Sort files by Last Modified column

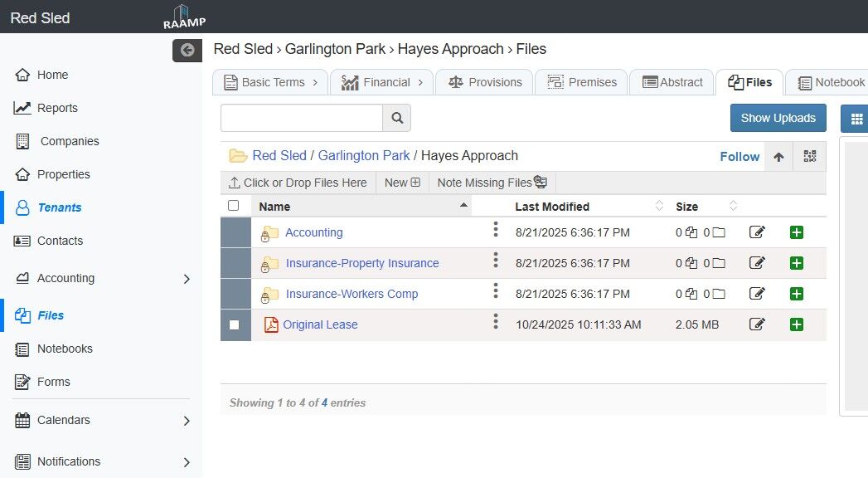[552, 207]
